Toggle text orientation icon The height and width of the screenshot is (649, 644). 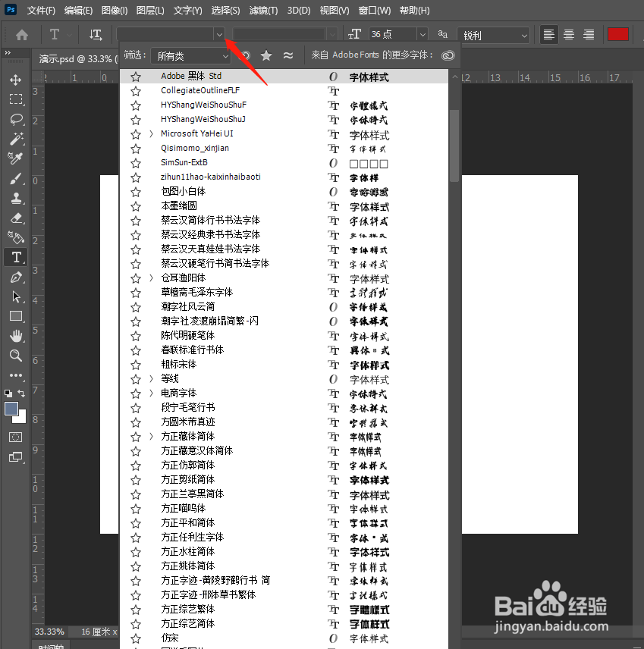(96, 35)
